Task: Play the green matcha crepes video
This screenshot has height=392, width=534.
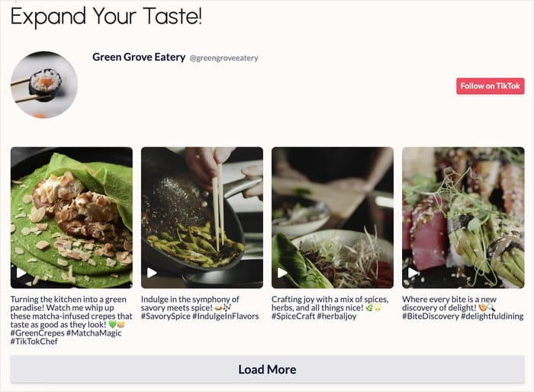Action: (x=21, y=272)
